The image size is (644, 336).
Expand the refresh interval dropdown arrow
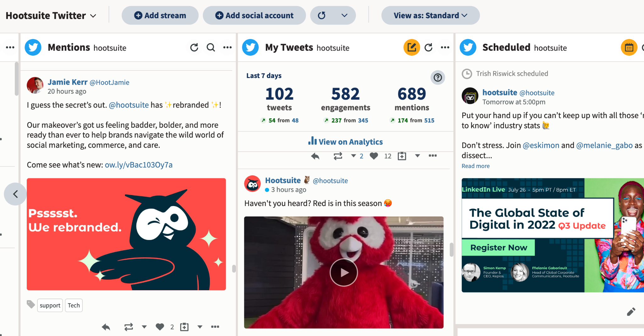click(344, 15)
